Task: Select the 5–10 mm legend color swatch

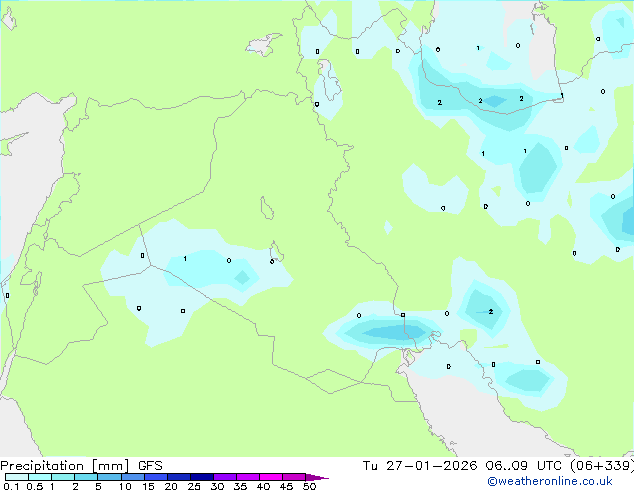Action: [110, 477]
